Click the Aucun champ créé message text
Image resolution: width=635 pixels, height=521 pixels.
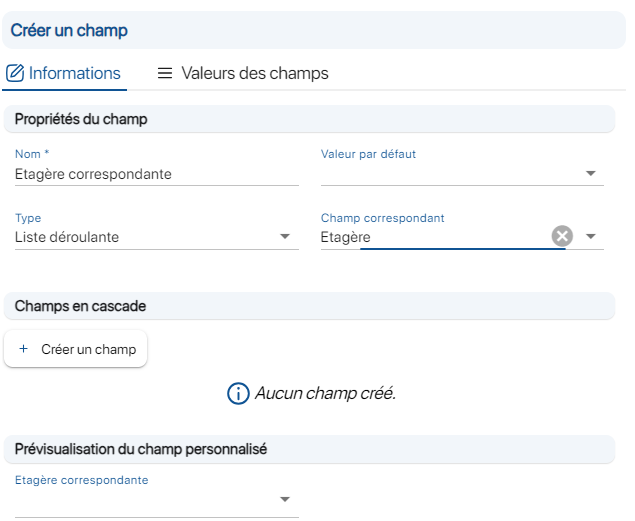325,393
